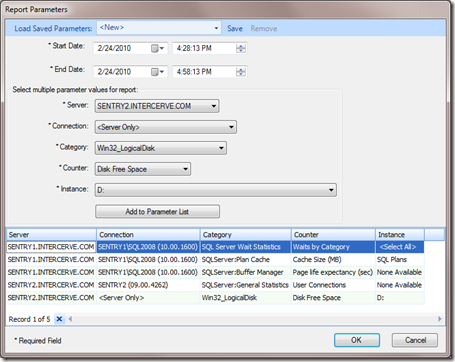This screenshot has width=455, height=362.
Task: Open the Load Saved Parameters dropdown
Action: (x=216, y=28)
